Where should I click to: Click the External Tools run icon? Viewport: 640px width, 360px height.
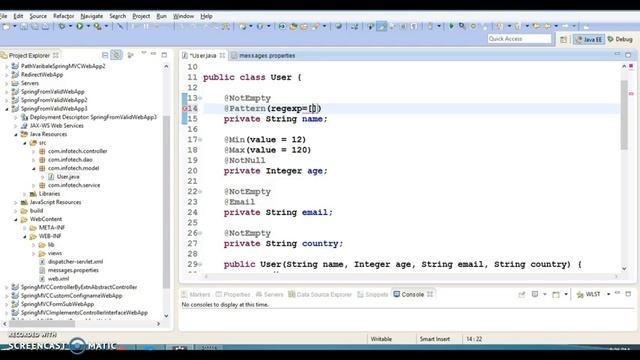pyautogui.click(x=98, y=27)
